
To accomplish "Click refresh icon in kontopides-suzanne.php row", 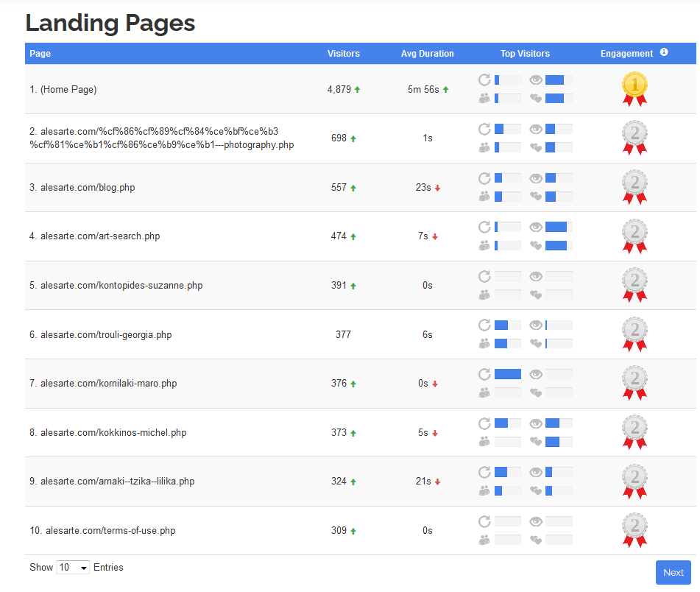I will coord(484,276).
